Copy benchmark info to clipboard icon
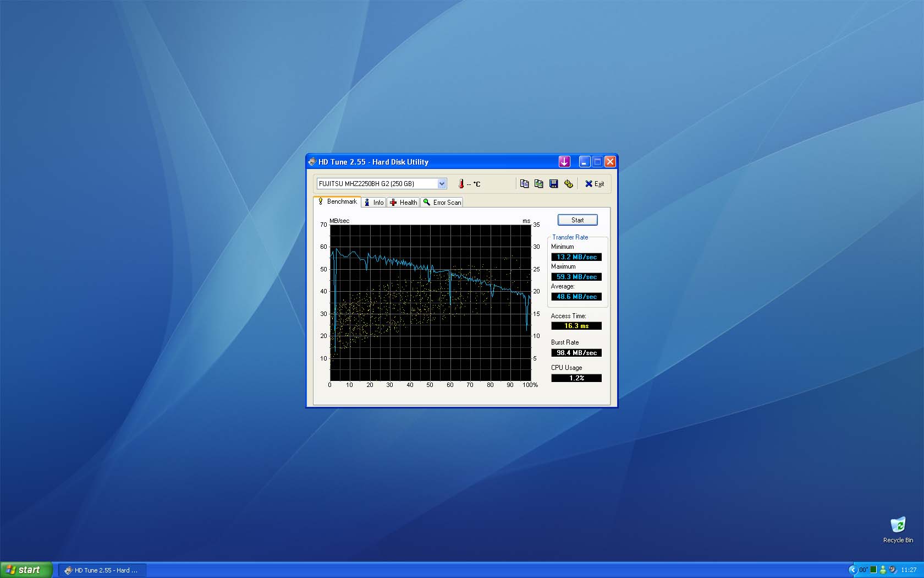This screenshot has width=924, height=578. tap(524, 184)
